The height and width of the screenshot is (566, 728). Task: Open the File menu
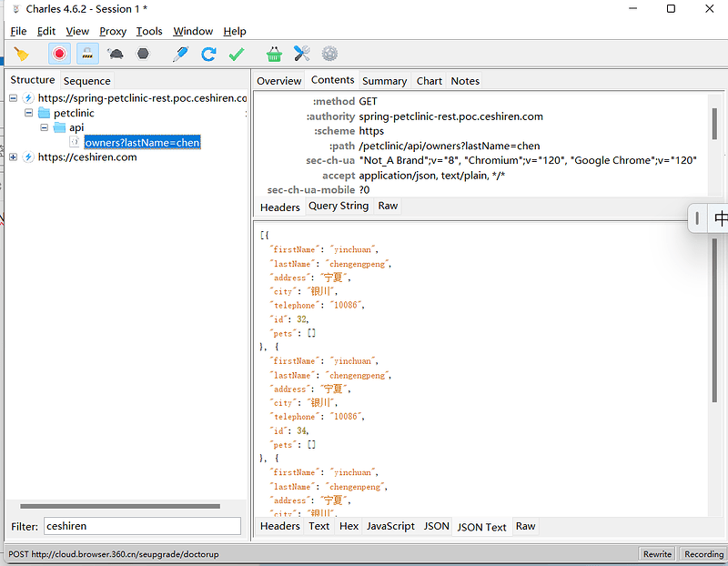18,31
